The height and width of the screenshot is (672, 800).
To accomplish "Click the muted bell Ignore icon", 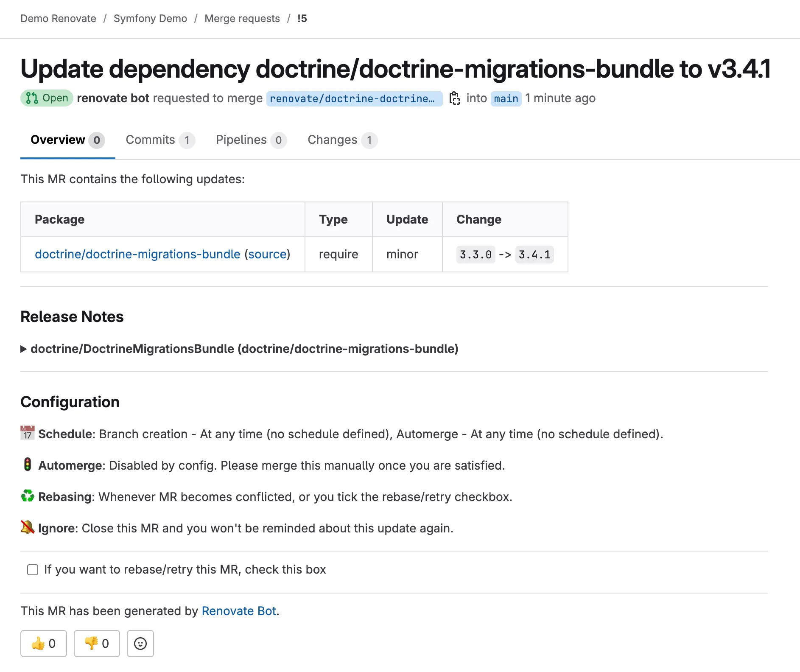I will coord(28,528).
